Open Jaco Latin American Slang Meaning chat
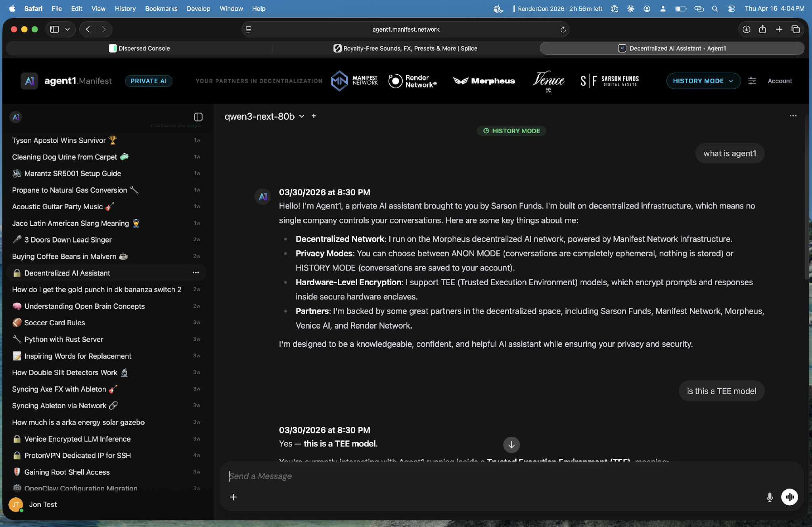This screenshot has width=812, height=527. (106, 223)
